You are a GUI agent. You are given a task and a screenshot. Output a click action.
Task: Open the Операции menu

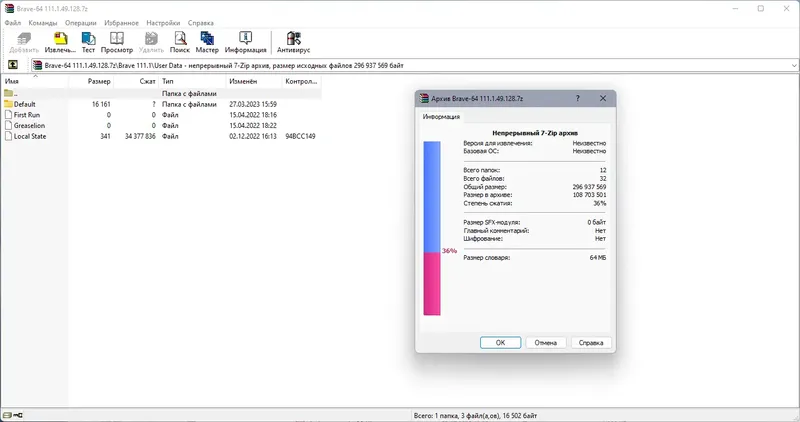coord(81,23)
